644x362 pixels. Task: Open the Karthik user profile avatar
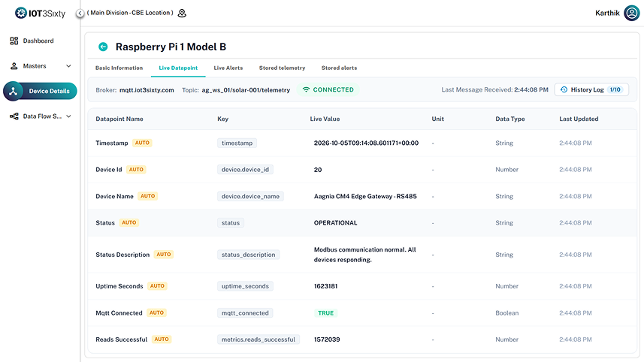(x=632, y=13)
